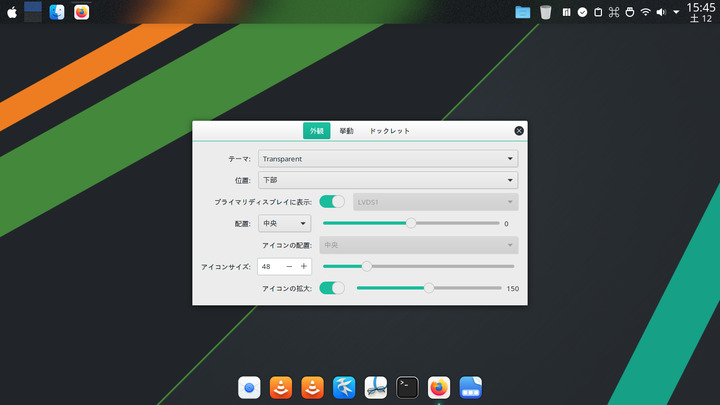
Task: Click the Manjaro logo tray icon
Action: 567,12
